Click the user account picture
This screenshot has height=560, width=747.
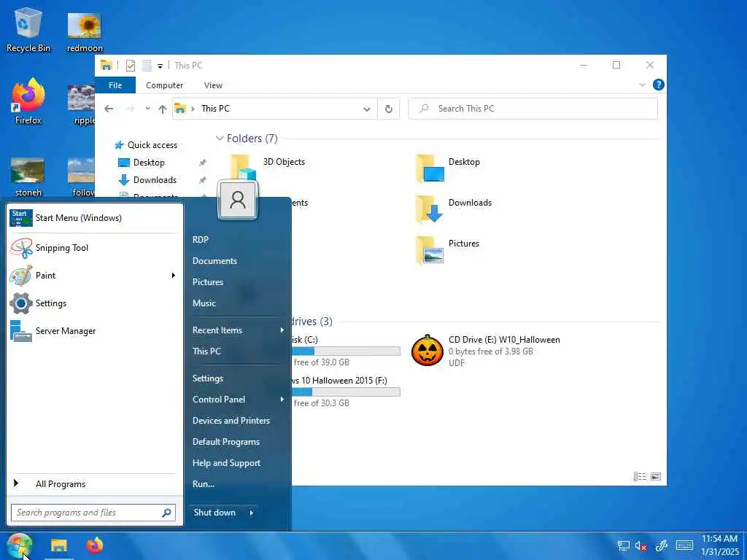pyautogui.click(x=238, y=200)
